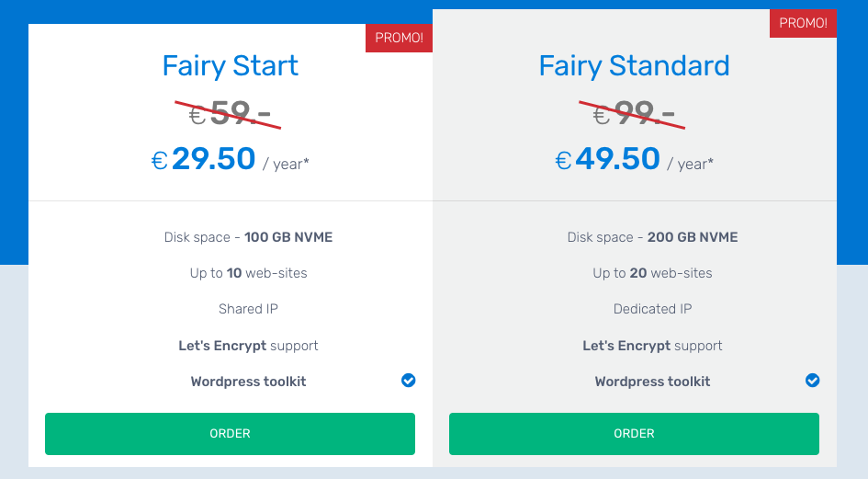Viewport: 868px width, 479px height.
Task: Click the Up to 10 web-sites feature
Action: [248, 273]
